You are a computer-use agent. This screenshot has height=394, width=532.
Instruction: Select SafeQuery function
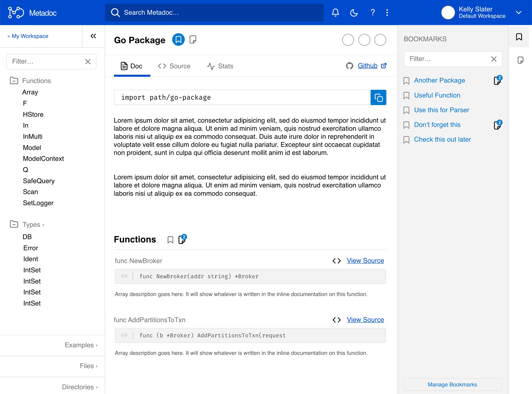point(39,181)
